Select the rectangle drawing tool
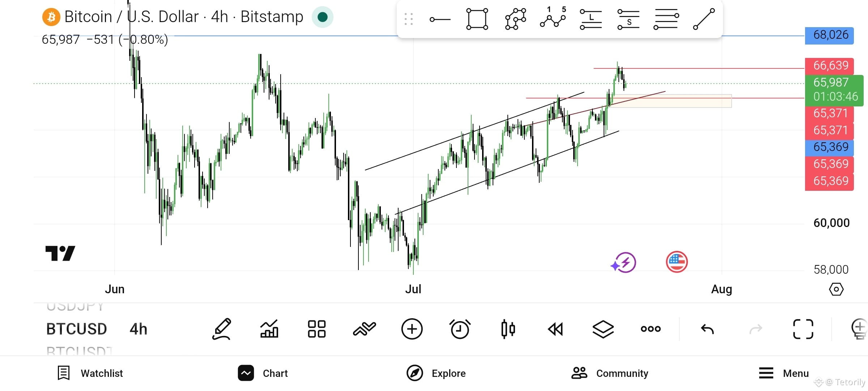This screenshot has height=391, width=868. [x=477, y=19]
